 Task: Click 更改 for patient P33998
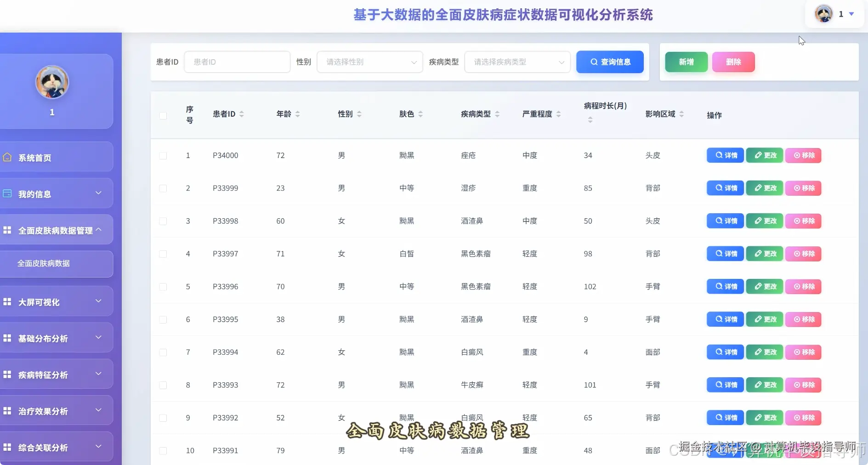[765, 221]
